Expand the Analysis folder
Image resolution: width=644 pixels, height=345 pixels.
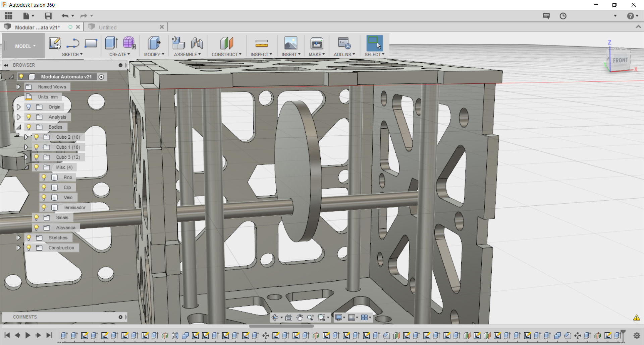[19, 117]
